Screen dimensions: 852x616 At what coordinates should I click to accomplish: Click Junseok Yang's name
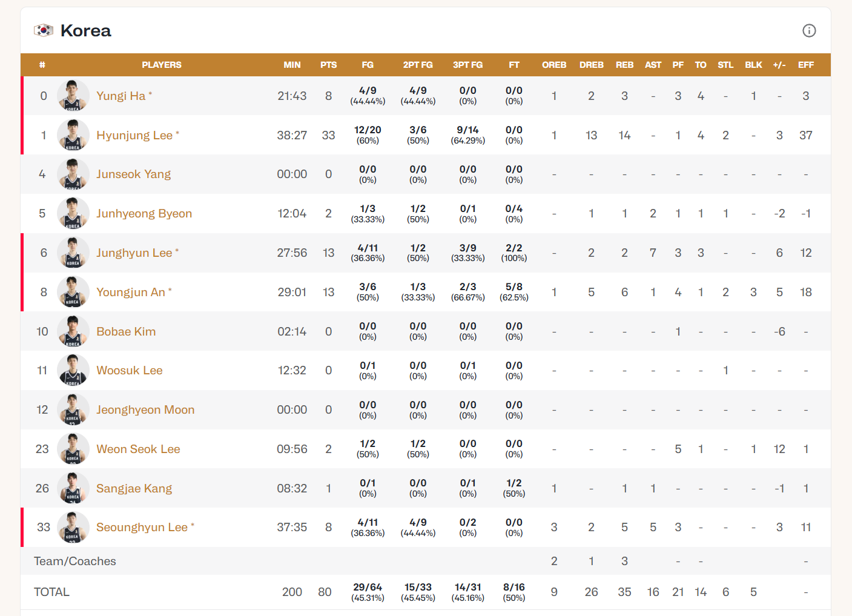133,174
